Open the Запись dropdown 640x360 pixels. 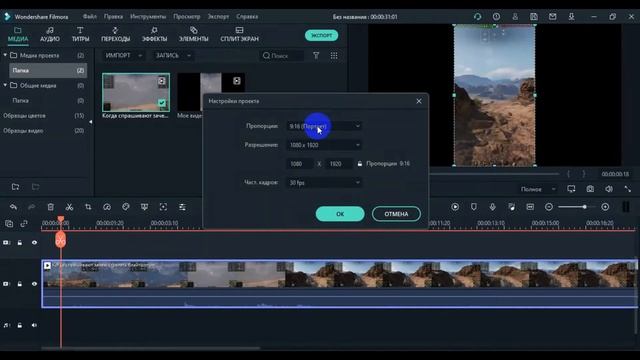coord(173,56)
